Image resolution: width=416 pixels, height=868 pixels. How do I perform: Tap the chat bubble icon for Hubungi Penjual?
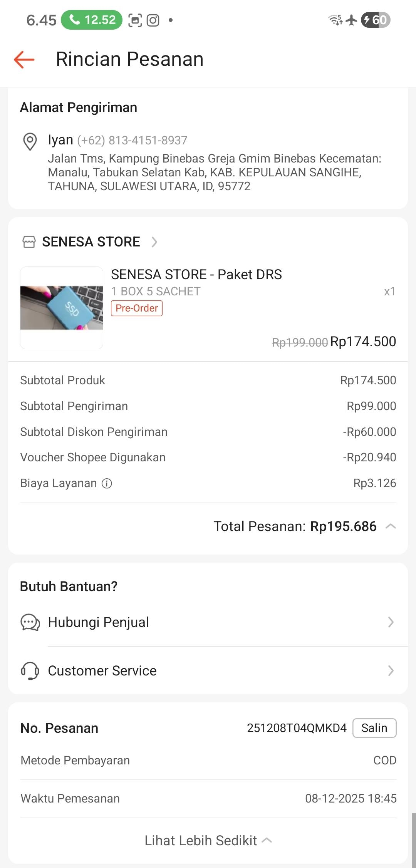click(x=30, y=622)
